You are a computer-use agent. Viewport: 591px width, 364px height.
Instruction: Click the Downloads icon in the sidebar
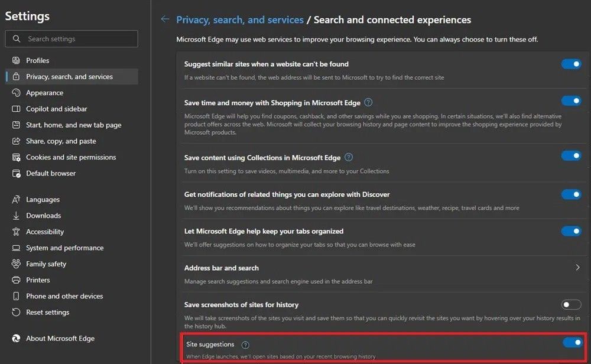click(x=15, y=216)
